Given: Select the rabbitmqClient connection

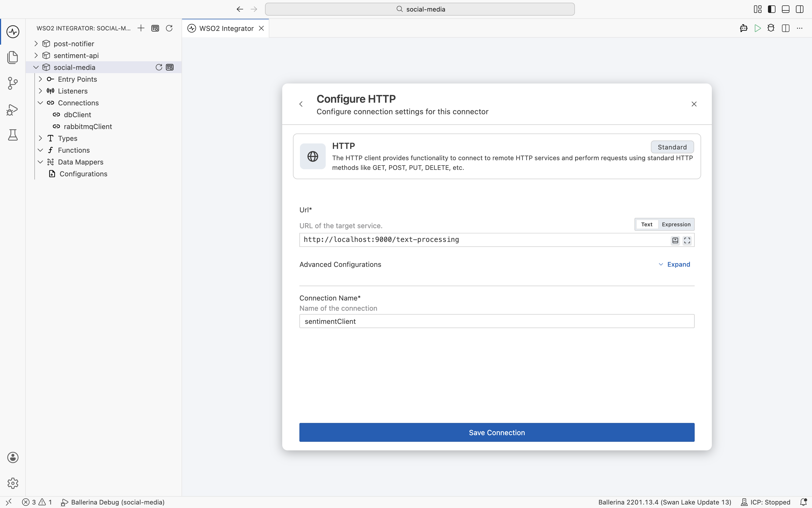Looking at the screenshot, I should [x=88, y=127].
